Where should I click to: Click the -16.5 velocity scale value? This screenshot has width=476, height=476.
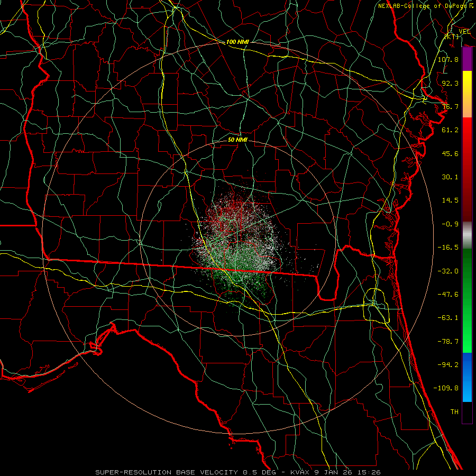448,248
